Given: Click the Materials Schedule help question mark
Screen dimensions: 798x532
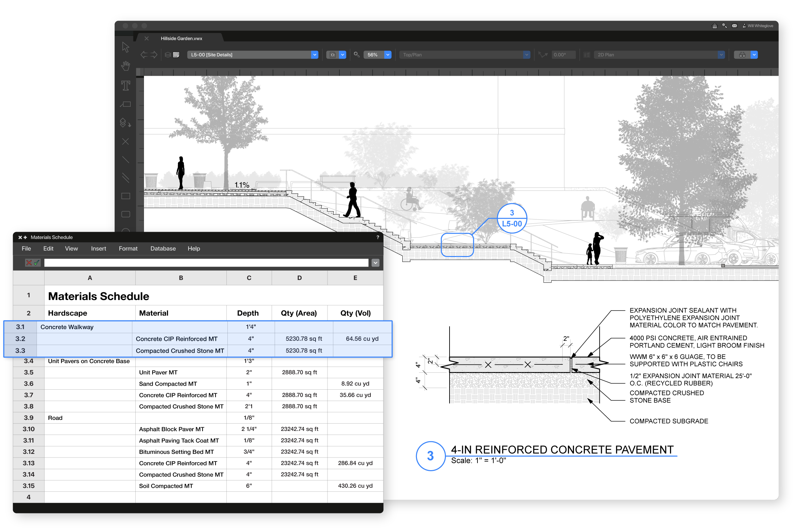Looking at the screenshot, I should (x=378, y=237).
